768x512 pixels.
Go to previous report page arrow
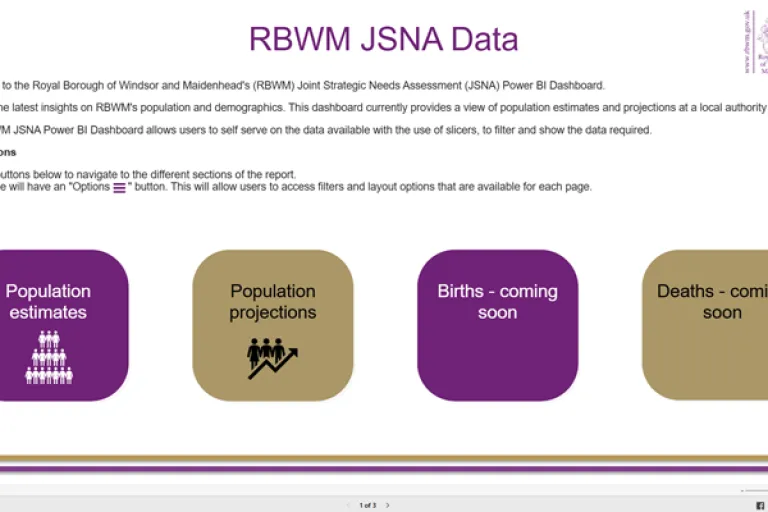(348, 505)
